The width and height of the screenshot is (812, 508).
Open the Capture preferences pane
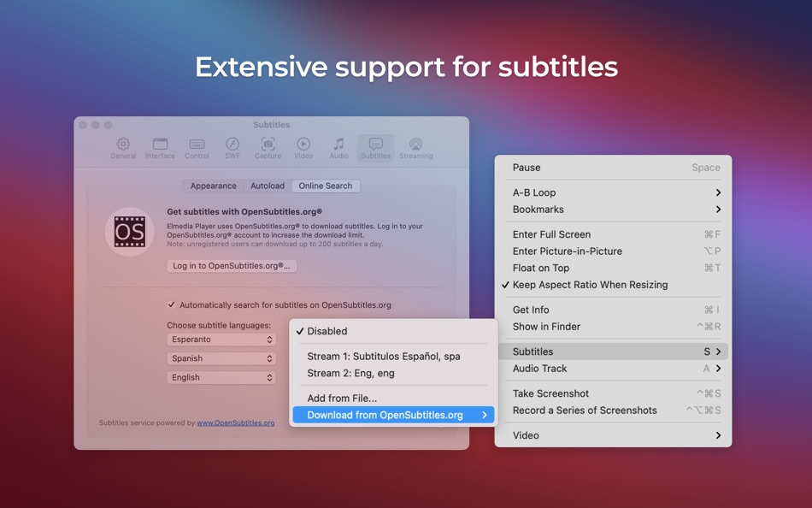[268, 147]
